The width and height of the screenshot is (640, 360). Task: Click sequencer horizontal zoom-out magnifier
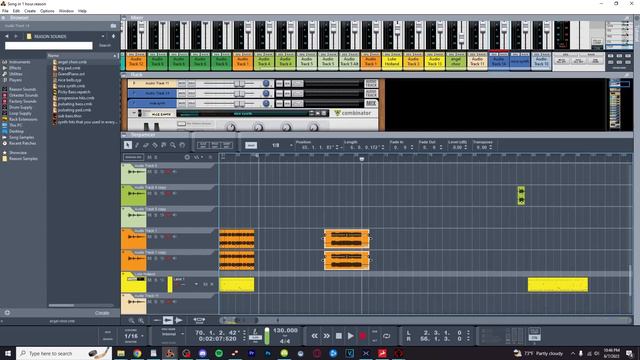[x=131, y=320]
